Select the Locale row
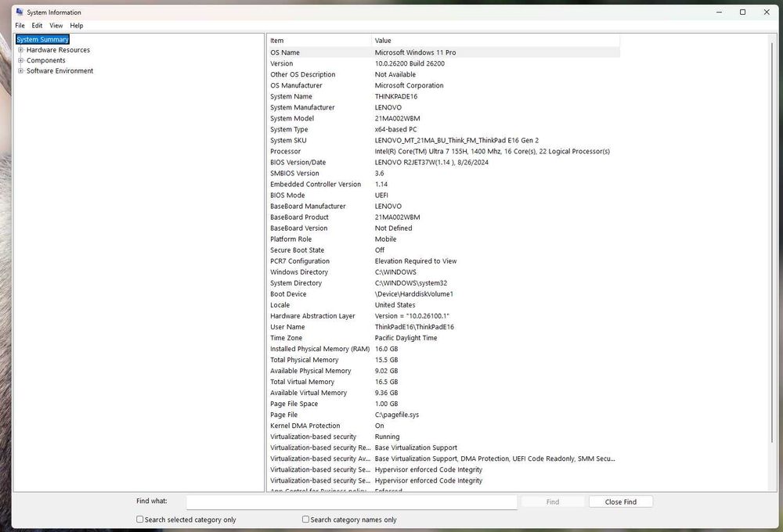The width and height of the screenshot is (783, 532). click(x=443, y=305)
